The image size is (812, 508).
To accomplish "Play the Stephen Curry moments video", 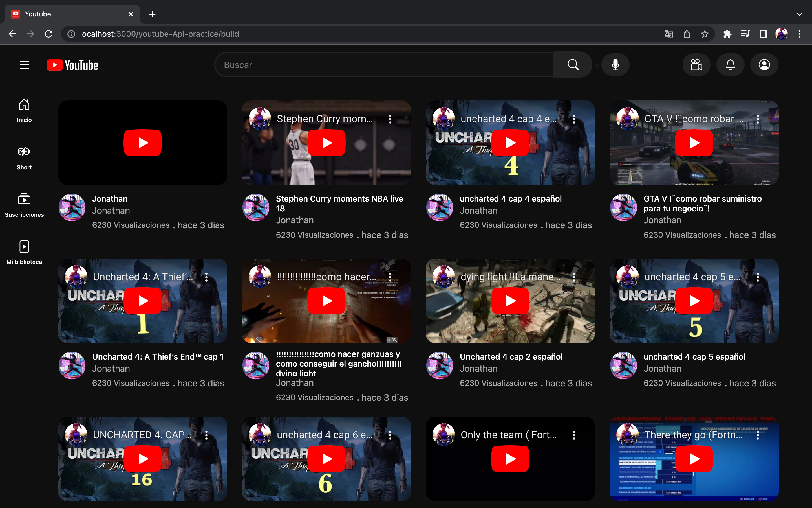I will 326,143.
